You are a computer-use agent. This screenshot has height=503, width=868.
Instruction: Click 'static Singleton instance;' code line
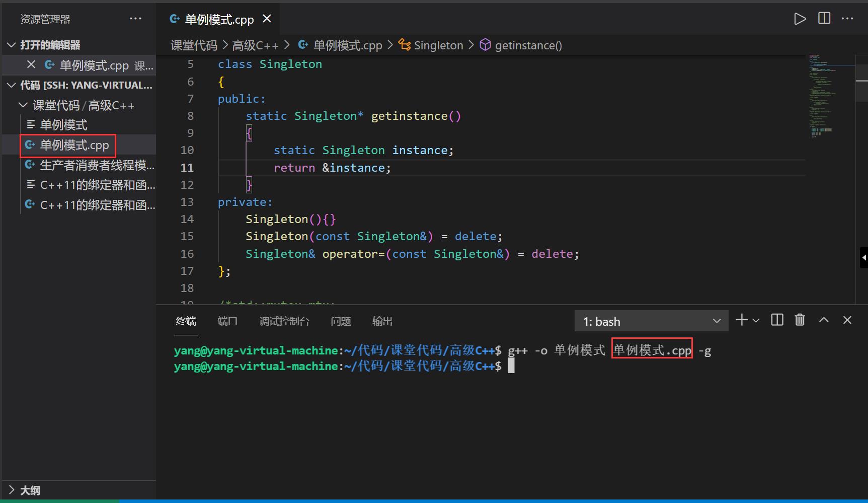click(364, 150)
